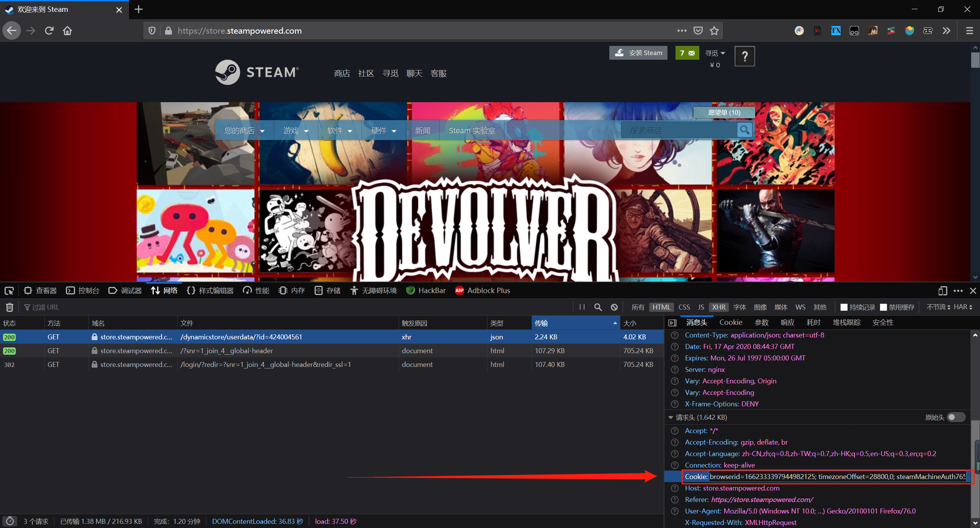The height and width of the screenshot is (528, 980).
Task: Switch to the Cookie tab in details panel
Action: [731, 323]
